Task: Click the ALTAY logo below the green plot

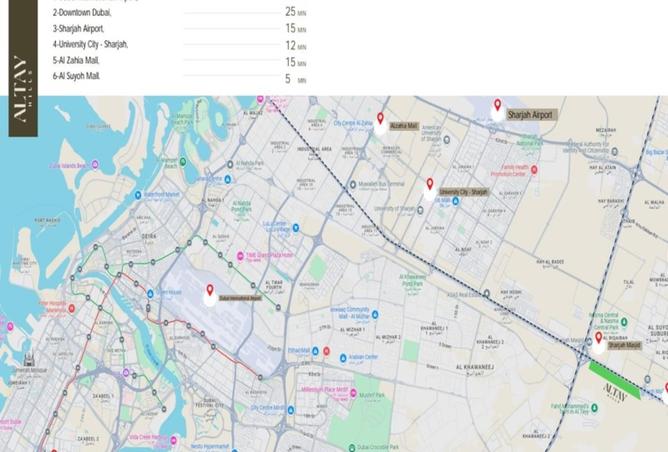Action: tap(615, 393)
